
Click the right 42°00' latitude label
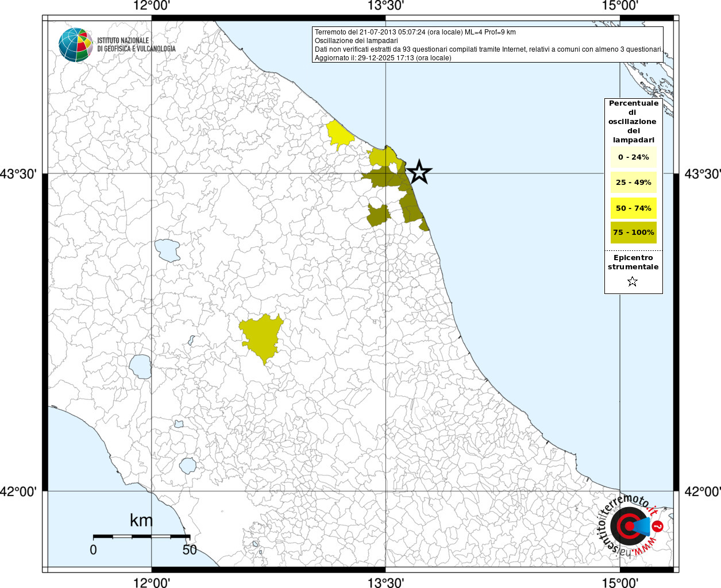[702, 492]
